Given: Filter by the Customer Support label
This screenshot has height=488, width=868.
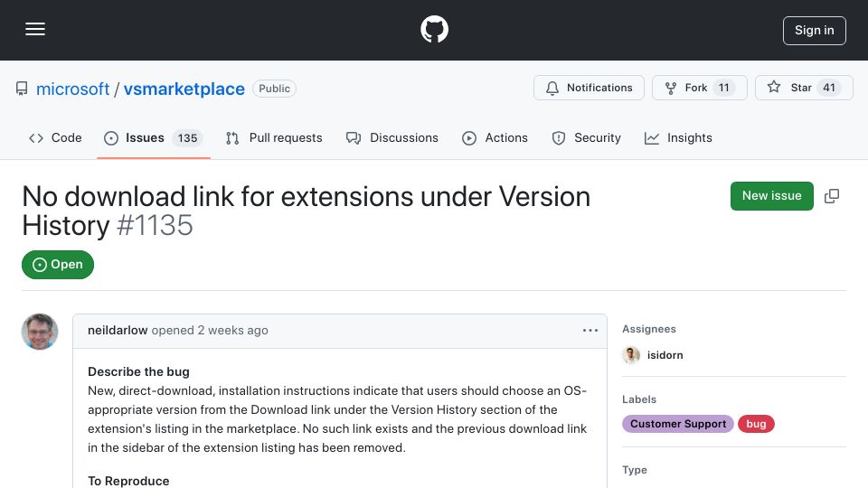Looking at the screenshot, I should (677, 424).
